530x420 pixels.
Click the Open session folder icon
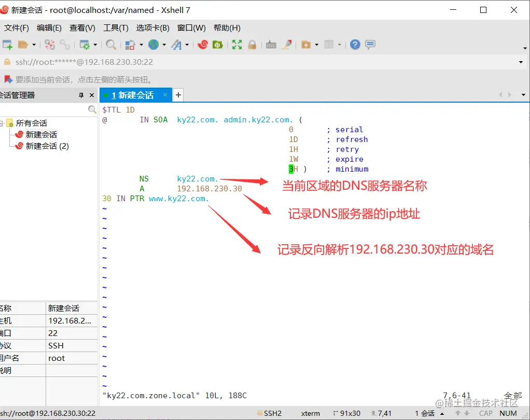23,44
